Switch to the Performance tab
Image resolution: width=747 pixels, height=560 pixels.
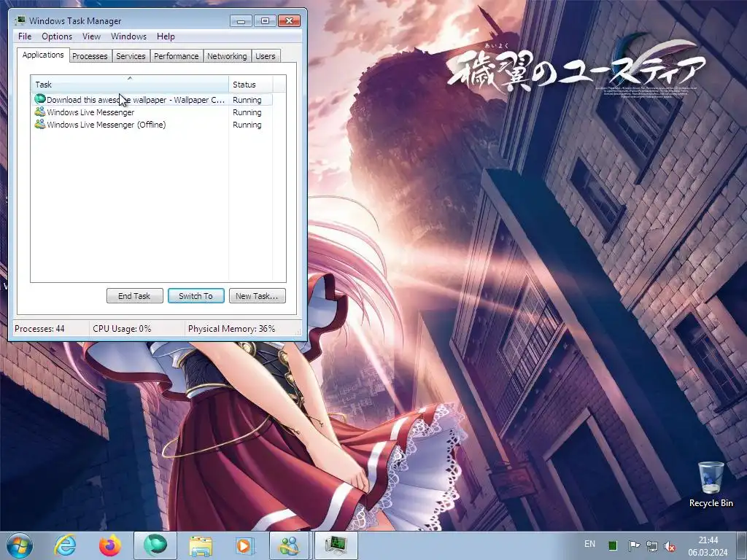177,56
